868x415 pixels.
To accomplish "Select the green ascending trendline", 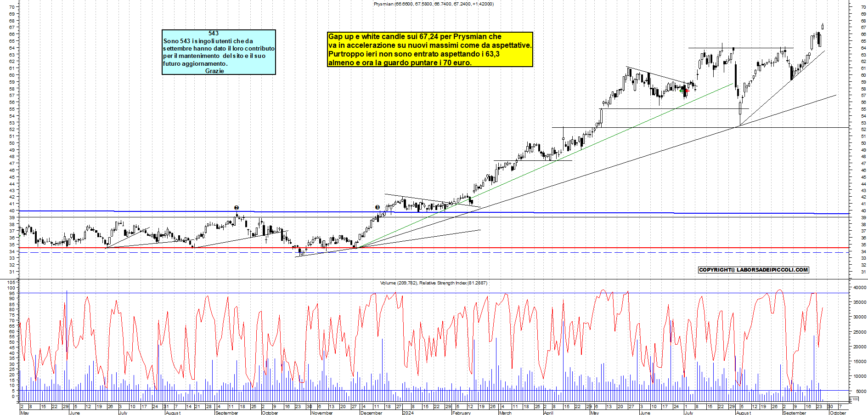I will (x=546, y=165).
